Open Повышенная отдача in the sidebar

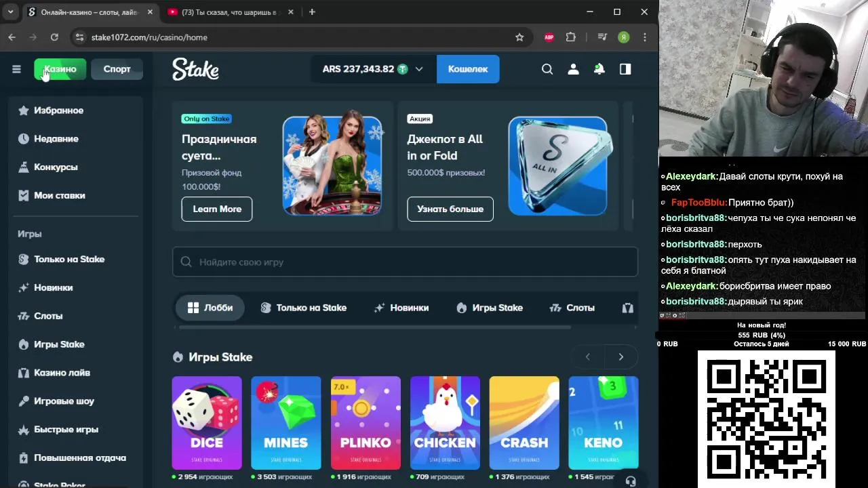pos(76,459)
